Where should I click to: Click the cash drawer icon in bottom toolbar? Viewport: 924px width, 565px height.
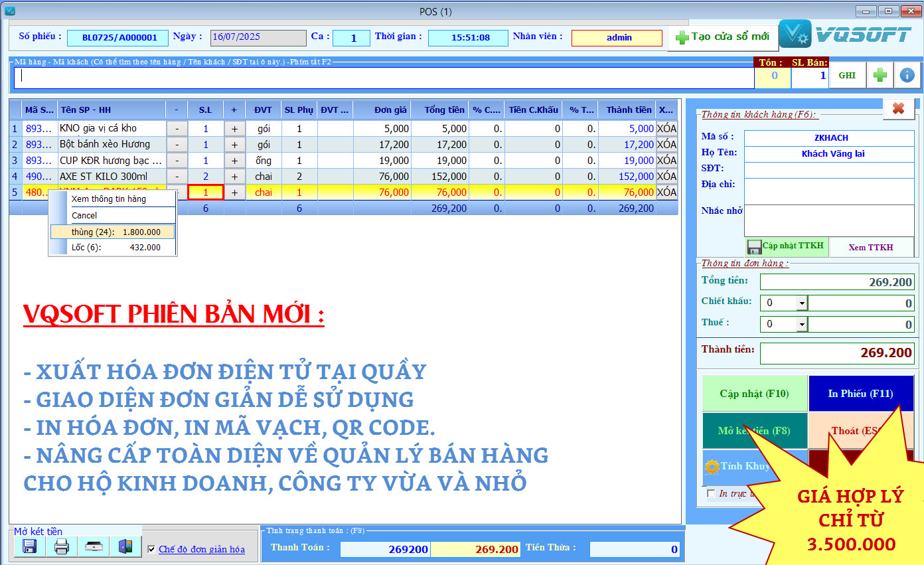(94, 546)
